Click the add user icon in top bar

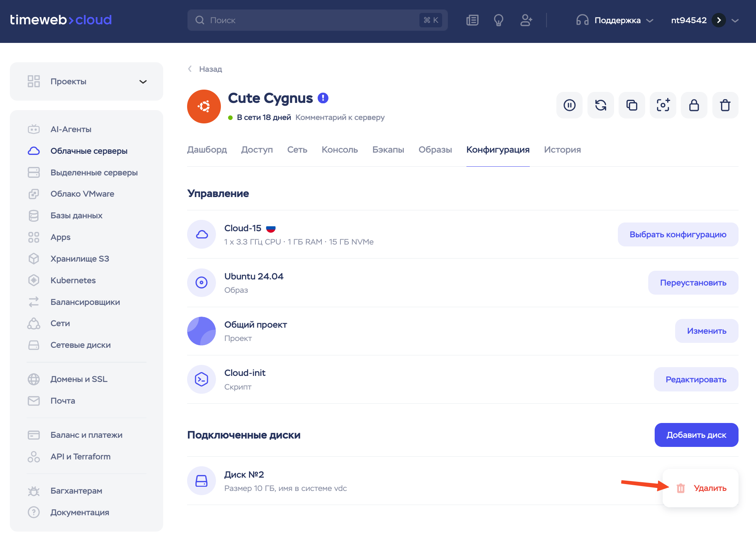pyautogui.click(x=526, y=20)
